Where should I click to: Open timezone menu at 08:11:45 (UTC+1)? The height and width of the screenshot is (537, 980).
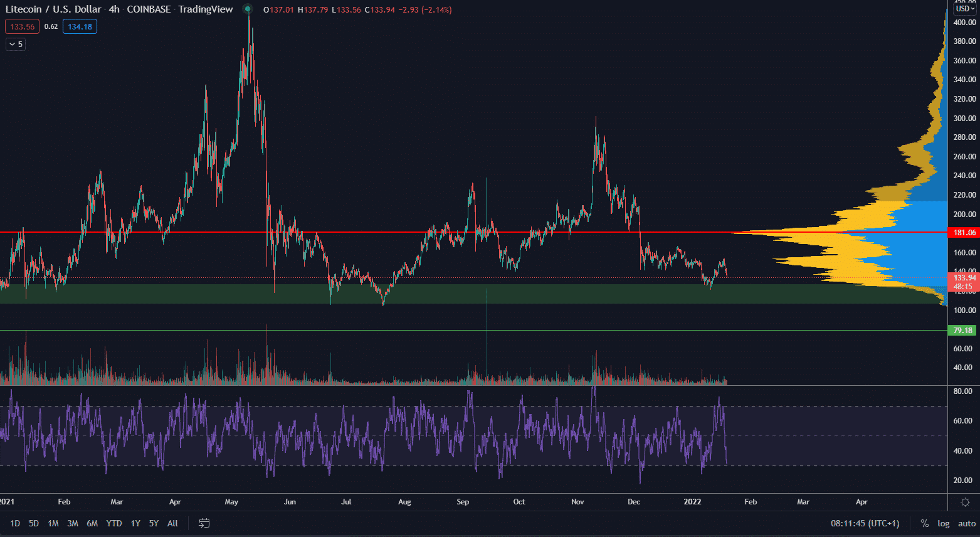pos(865,523)
